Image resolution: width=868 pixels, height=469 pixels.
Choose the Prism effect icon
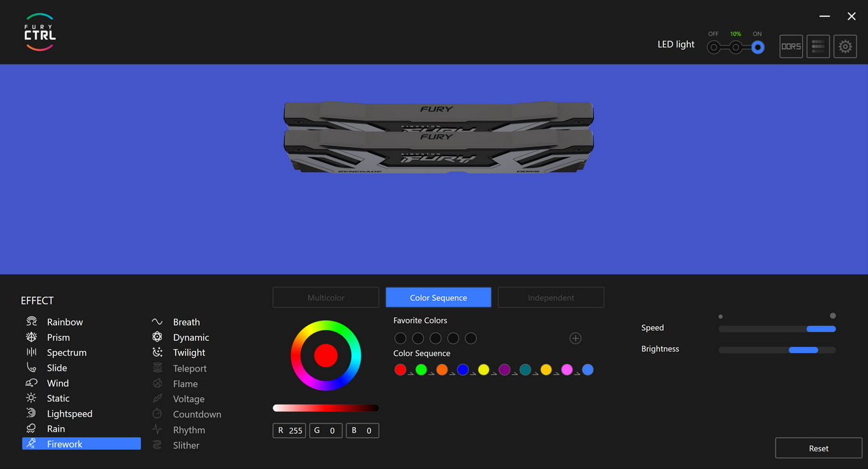[31, 337]
